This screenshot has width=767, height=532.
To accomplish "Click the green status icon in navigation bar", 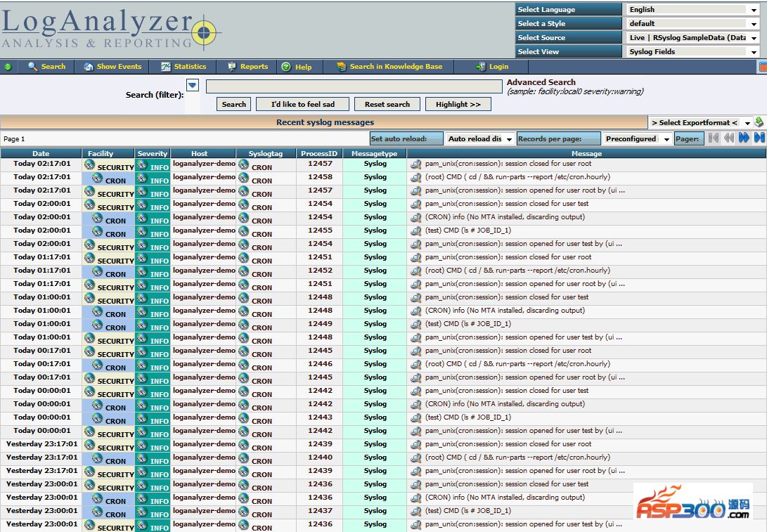I will [8, 67].
